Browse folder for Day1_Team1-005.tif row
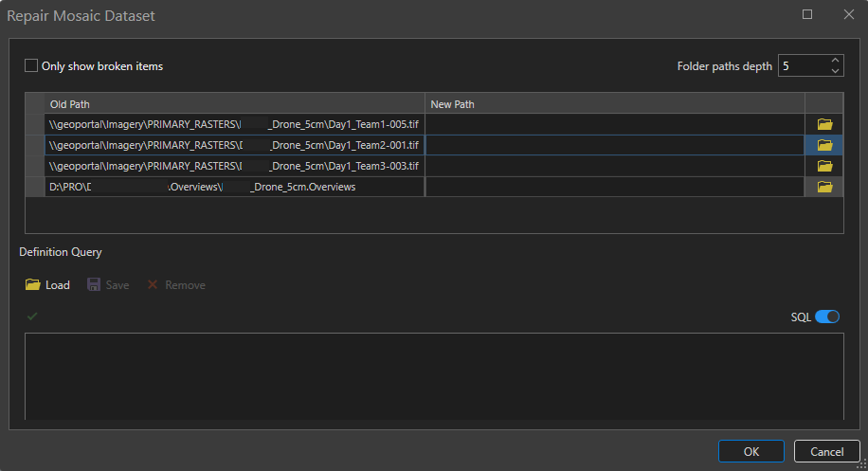 (824, 124)
